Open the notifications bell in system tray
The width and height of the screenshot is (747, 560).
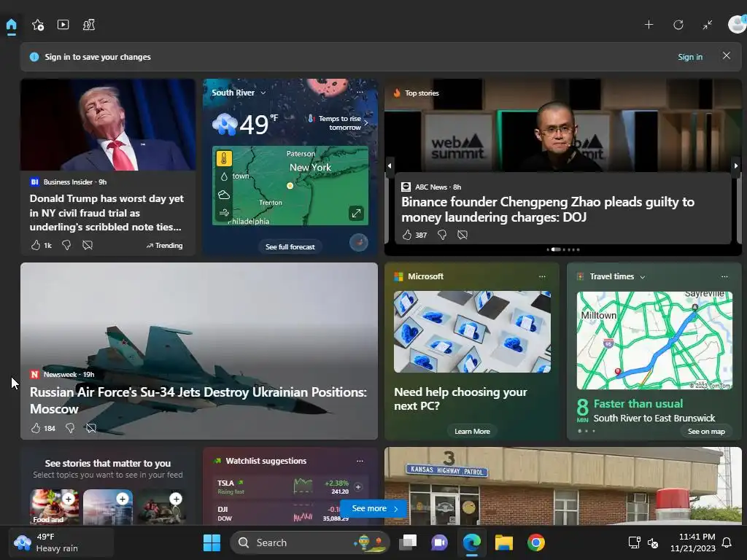(727, 542)
